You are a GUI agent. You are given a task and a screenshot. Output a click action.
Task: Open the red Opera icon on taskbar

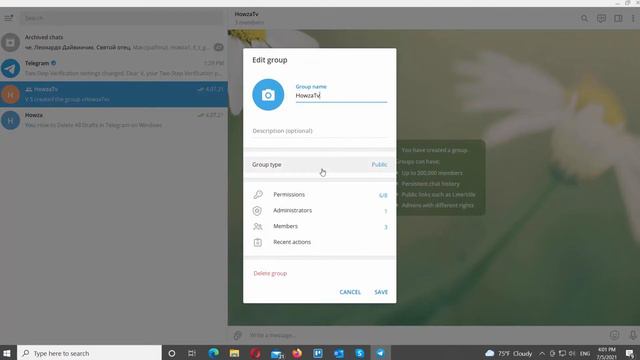pyautogui.click(x=256, y=353)
